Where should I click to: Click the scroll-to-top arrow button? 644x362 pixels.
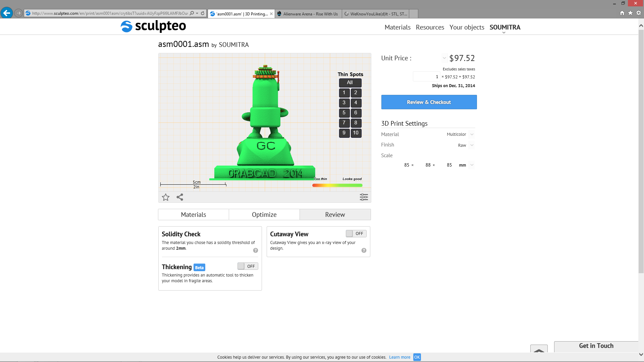[x=539, y=349]
